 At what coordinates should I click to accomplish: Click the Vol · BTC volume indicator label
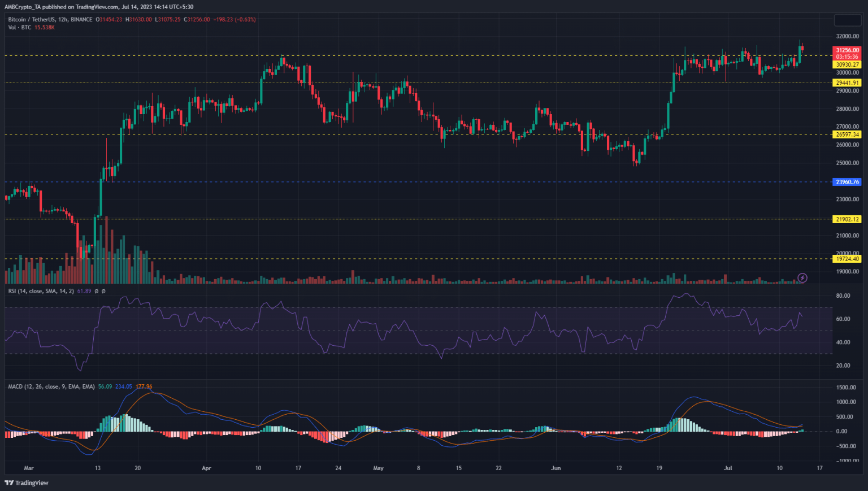point(19,27)
